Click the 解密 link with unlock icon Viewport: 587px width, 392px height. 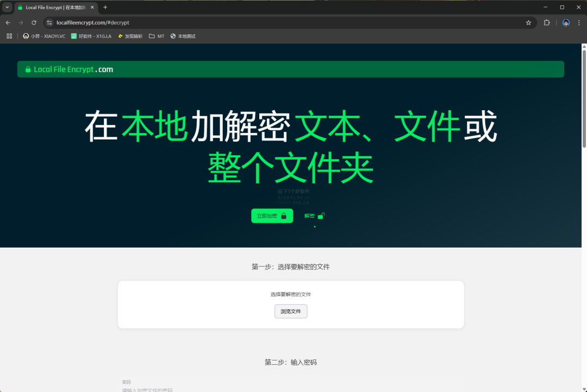click(x=315, y=216)
